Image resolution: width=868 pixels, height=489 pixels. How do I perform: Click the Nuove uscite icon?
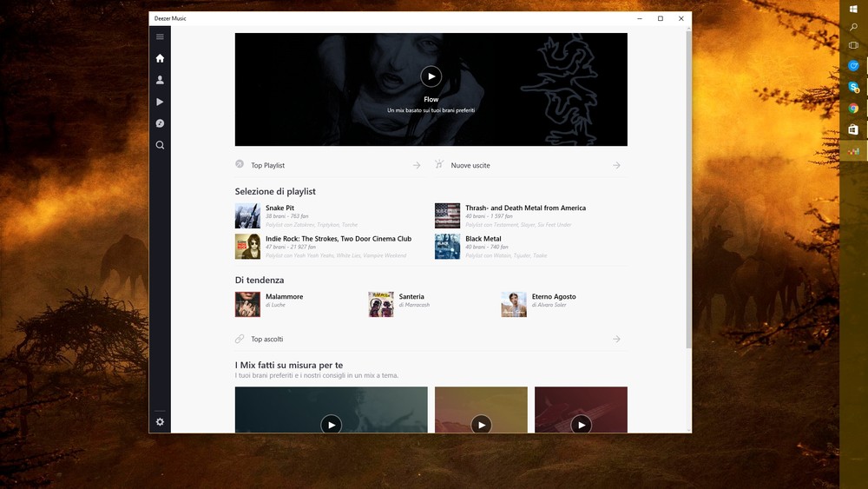[439, 164]
